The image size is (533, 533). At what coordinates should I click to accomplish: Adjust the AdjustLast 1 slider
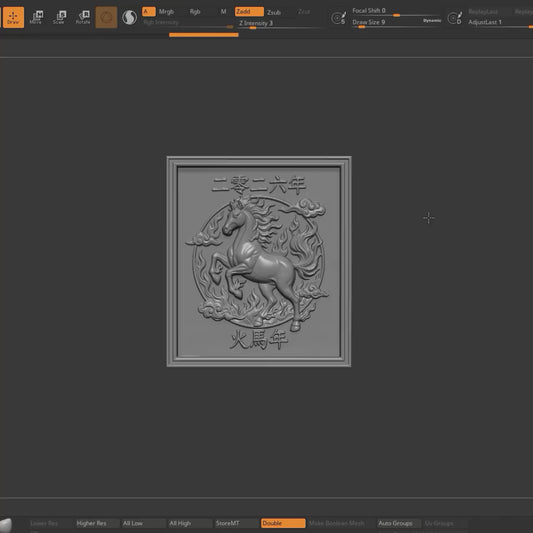pyautogui.click(x=500, y=23)
